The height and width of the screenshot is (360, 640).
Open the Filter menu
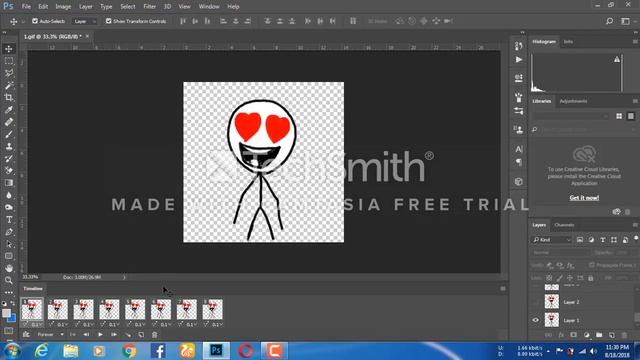click(x=149, y=7)
